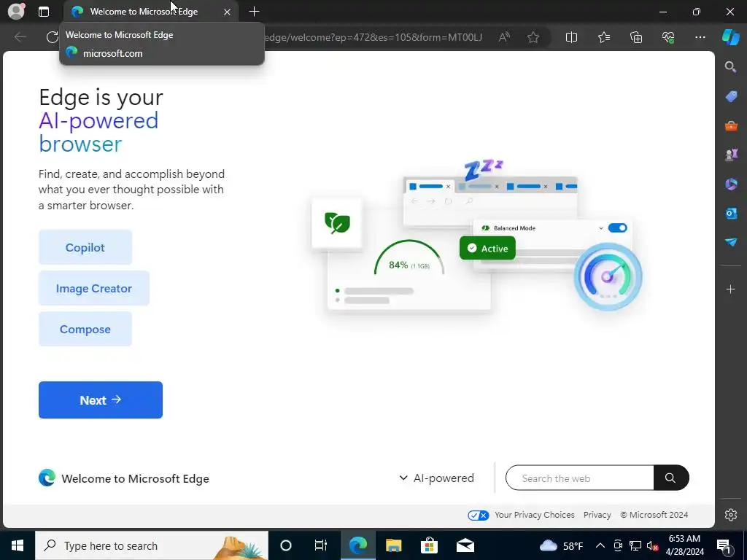The width and height of the screenshot is (747, 560).
Task: Refresh the current page
Action: (52, 37)
